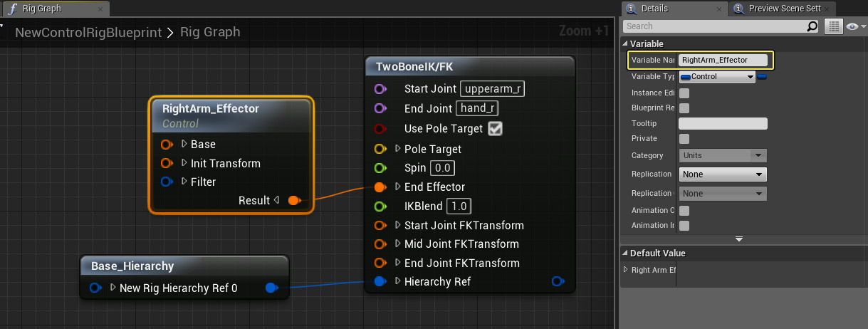The width and height of the screenshot is (868, 329).
Task: Click the Start Joint purple input pin
Action: [x=380, y=89]
